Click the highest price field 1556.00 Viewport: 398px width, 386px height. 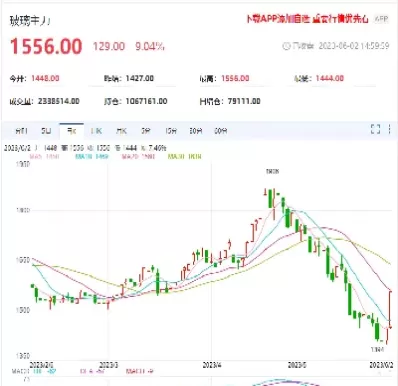tap(235, 78)
